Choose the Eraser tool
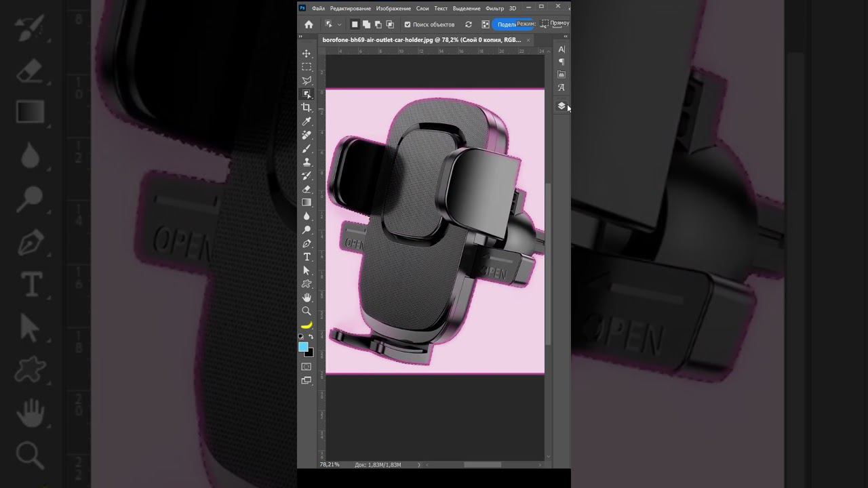 click(307, 189)
